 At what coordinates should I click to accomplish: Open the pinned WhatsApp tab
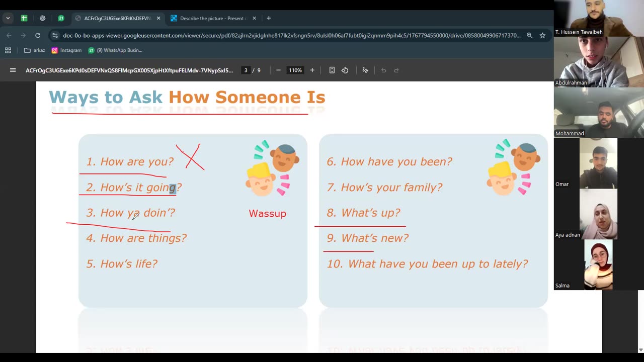(x=61, y=18)
